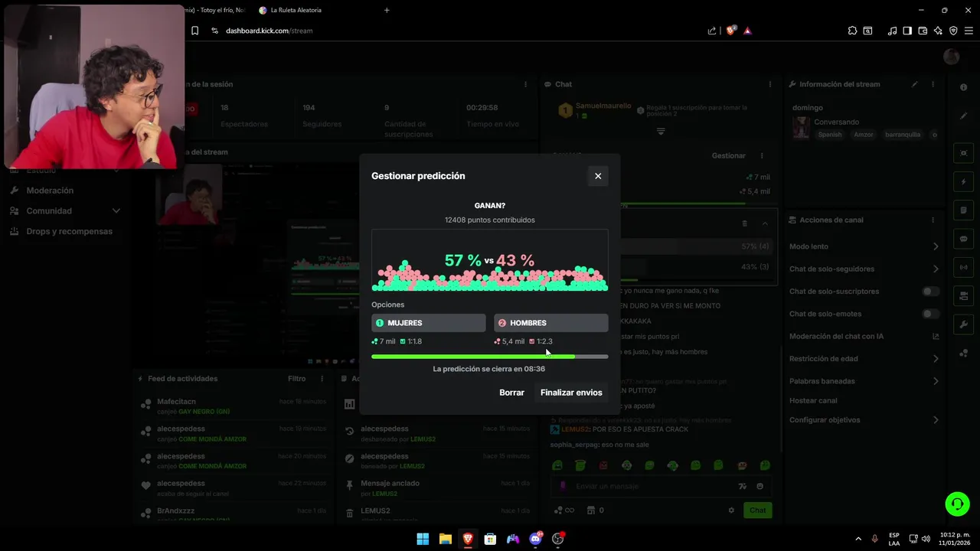Click the translate icon in message box
Image resolution: width=980 pixels, height=551 pixels.
(742, 486)
